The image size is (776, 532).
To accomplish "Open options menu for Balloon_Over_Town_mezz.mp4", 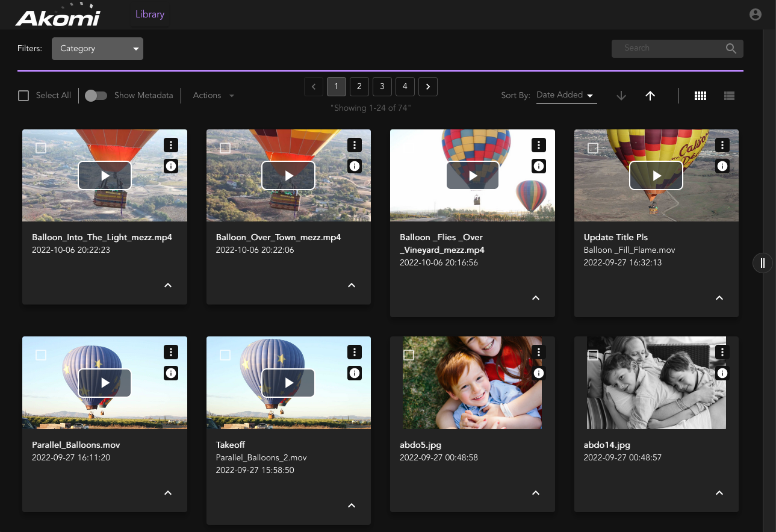I will click(x=355, y=145).
